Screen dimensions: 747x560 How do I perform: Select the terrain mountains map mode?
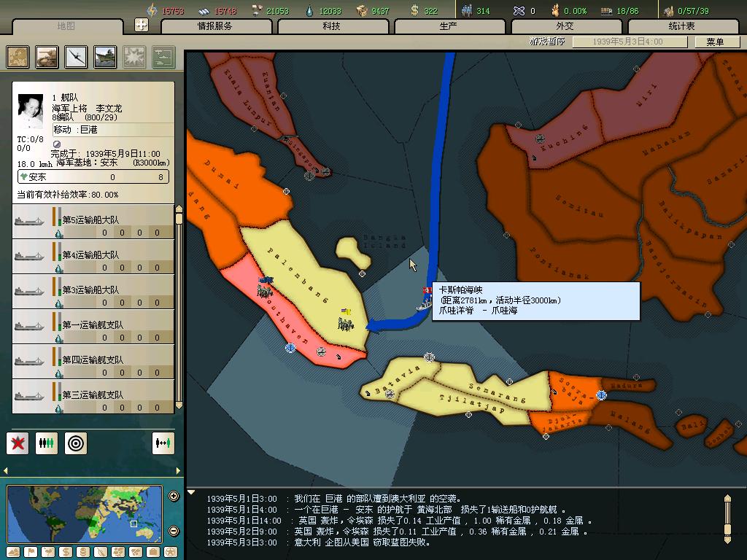click(13, 553)
